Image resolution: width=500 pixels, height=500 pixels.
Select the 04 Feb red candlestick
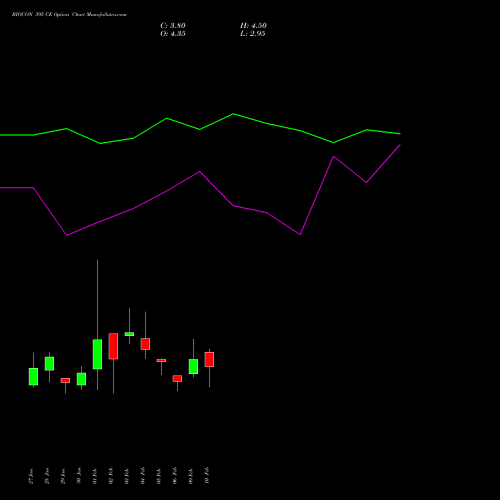coord(145,344)
